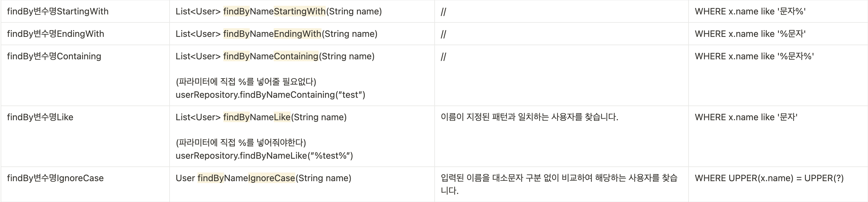Image resolution: width=868 pixels, height=202 pixels.
Task: Click highlighted findByNameStartingWith method text
Action: coord(274,12)
